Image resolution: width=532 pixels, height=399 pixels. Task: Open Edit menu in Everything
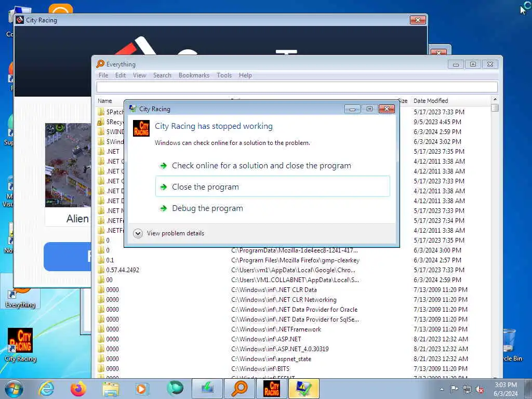[121, 75]
